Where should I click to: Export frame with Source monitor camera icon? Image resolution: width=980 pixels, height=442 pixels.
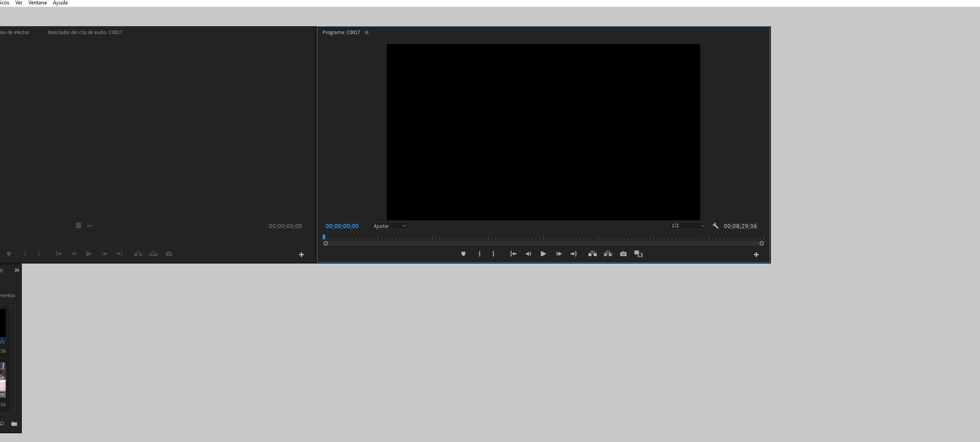(x=169, y=254)
